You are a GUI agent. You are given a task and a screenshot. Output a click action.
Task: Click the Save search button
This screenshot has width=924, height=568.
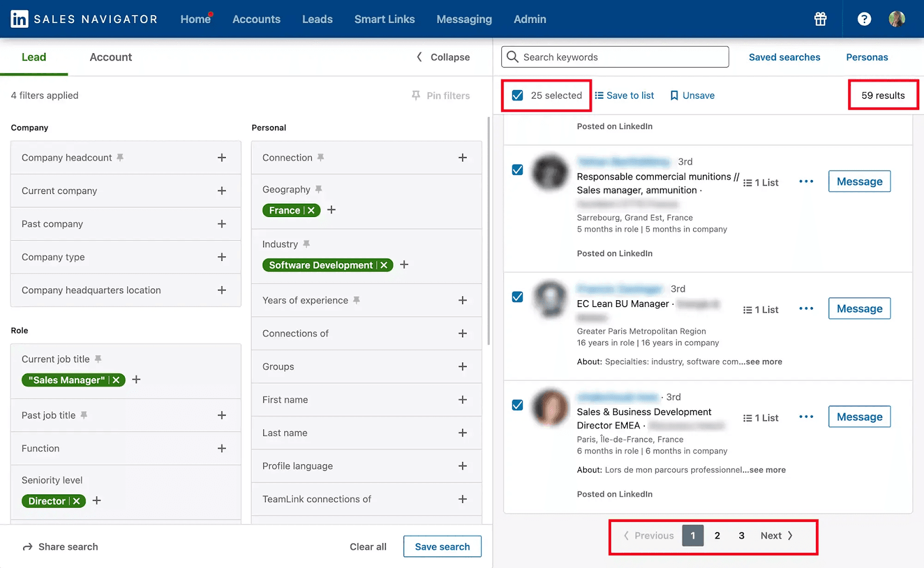tap(442, 547)
